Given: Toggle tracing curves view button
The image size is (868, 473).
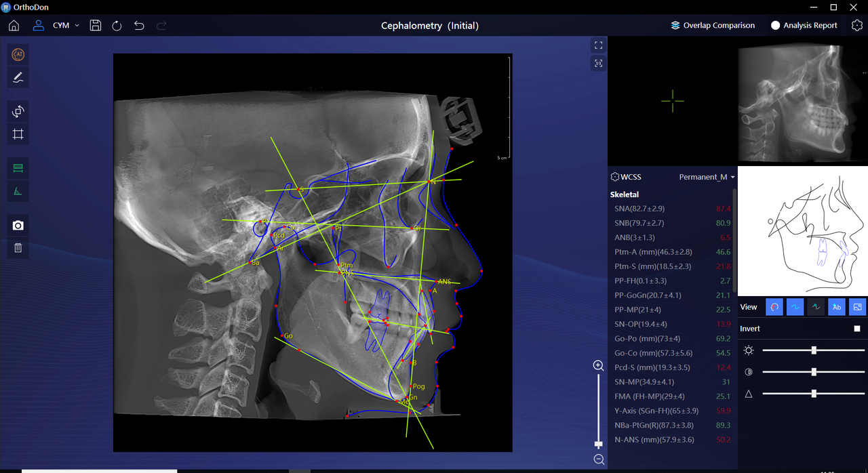Looking at the screenshot, I should click(x=795, y=307).
